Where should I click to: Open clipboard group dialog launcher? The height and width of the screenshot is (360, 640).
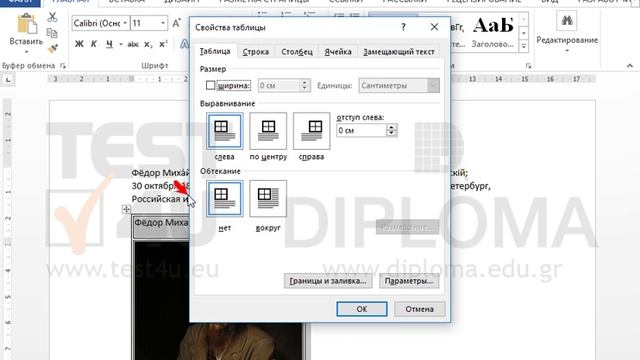tap(63, 65)
